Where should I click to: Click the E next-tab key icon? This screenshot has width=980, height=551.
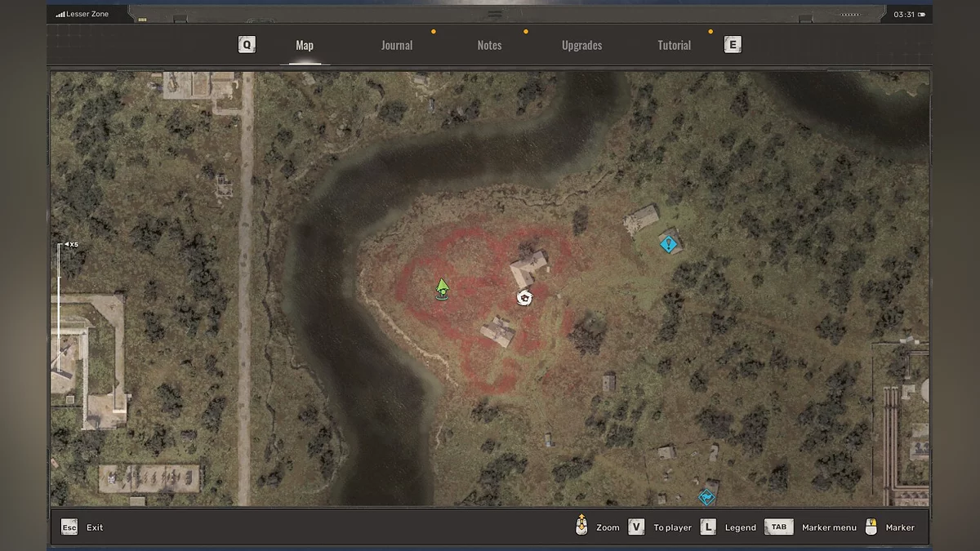pos(733,45)
